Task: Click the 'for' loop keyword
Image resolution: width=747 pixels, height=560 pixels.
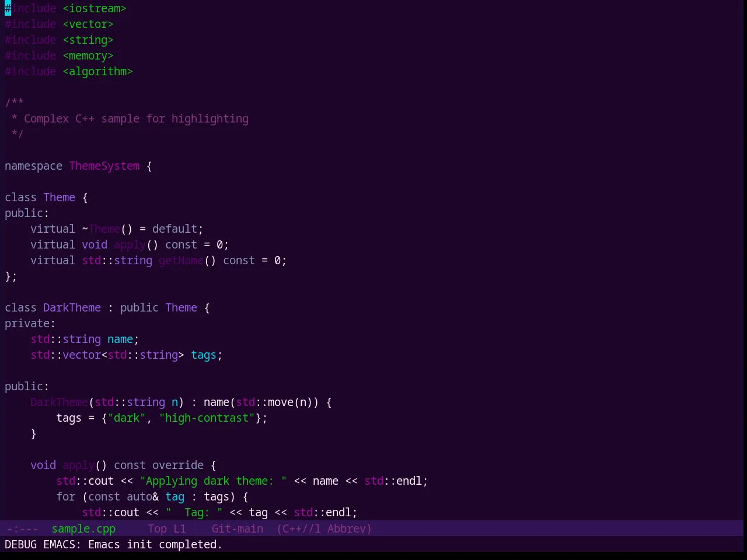Action: [x=65, y=496]
